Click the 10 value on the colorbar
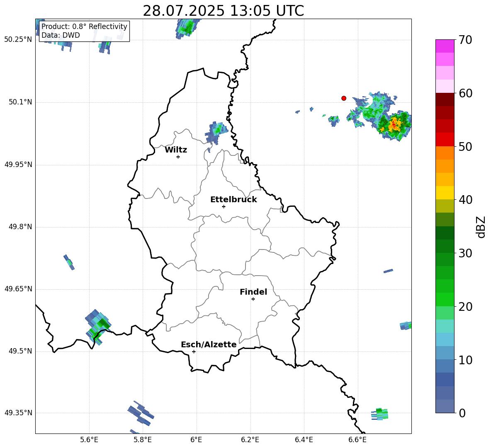491x448 pixels. click(465, 360)
